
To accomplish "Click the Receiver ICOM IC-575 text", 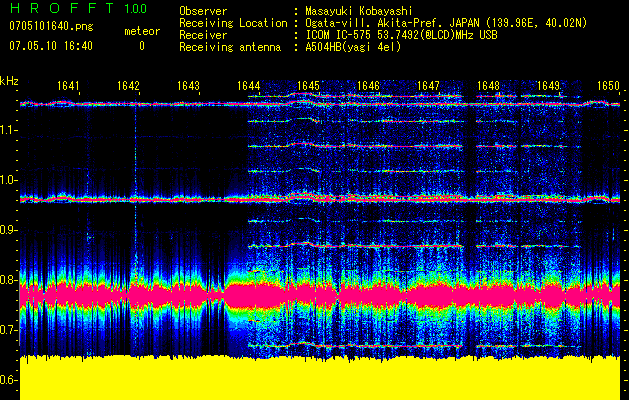I will pyautogui.click(x=401, y=35).
